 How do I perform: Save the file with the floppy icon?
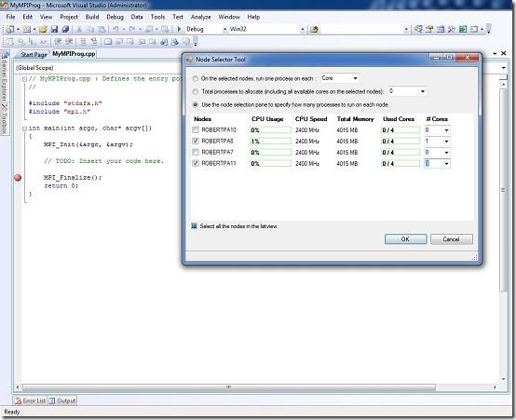click(x=54, y=29)
